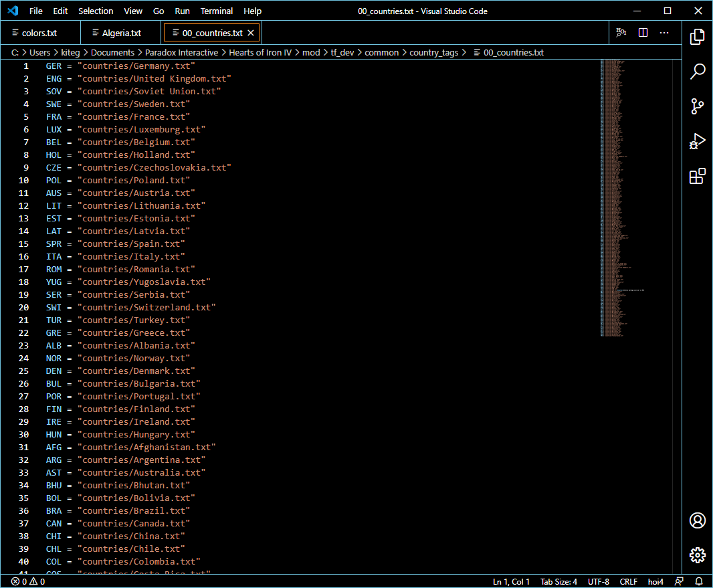Show the errors and warnings problems count
713x588 pixels.
pyautogui.click(x=27, y=581)
